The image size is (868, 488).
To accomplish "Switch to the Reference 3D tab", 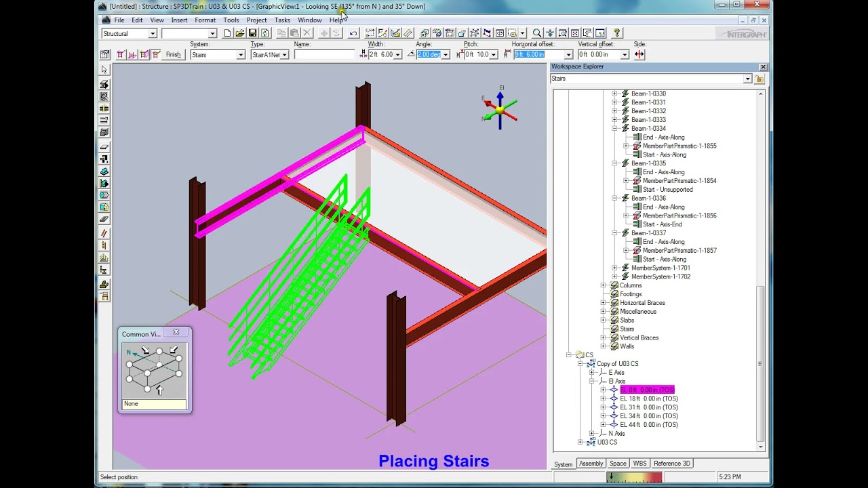I will pyautogui.click(x=672, y=464).
